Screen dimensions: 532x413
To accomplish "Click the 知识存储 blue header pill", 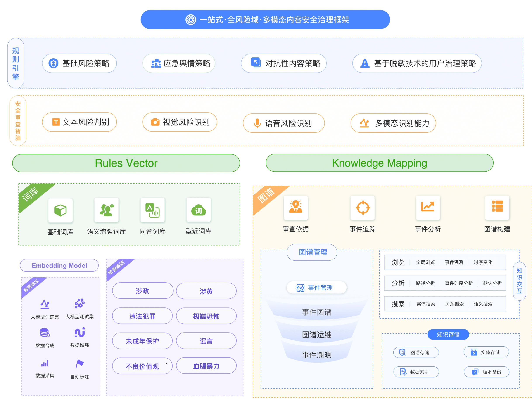I will [x=448, y=334].
